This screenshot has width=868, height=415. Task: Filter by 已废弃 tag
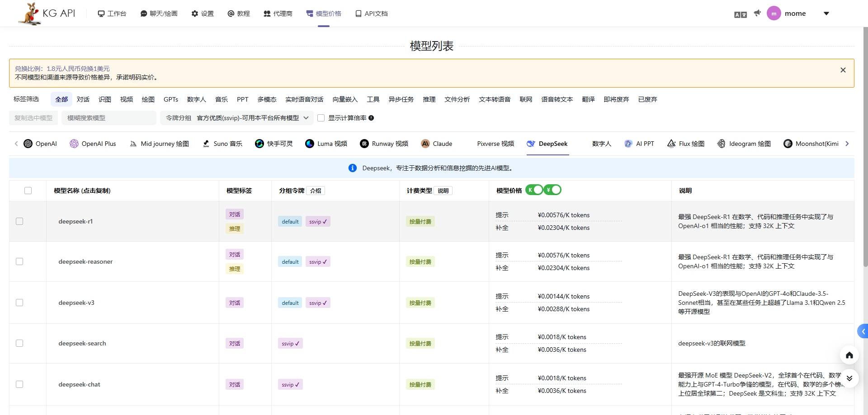[x=647, y=99]
